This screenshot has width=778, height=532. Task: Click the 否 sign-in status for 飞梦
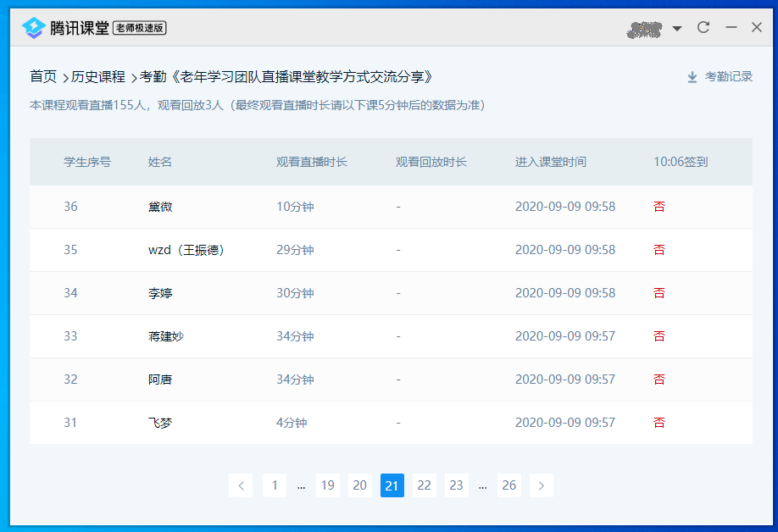tap(659, 422)
